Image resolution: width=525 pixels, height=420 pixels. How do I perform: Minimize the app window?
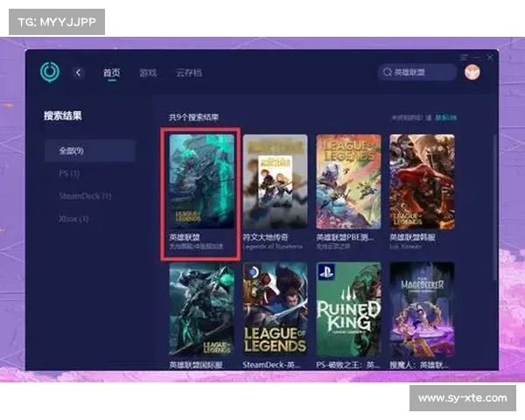click(x=477, y=57)
